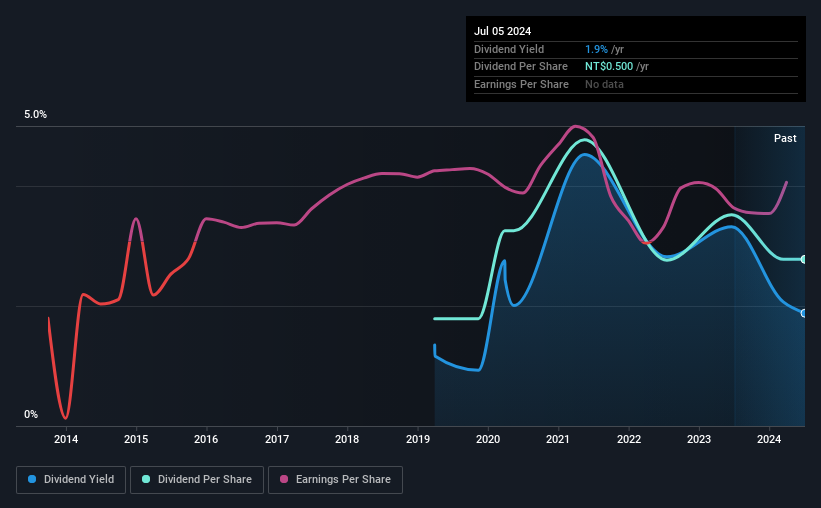Toggle the Dividend Yield legend button

click(x=71, y=480)
